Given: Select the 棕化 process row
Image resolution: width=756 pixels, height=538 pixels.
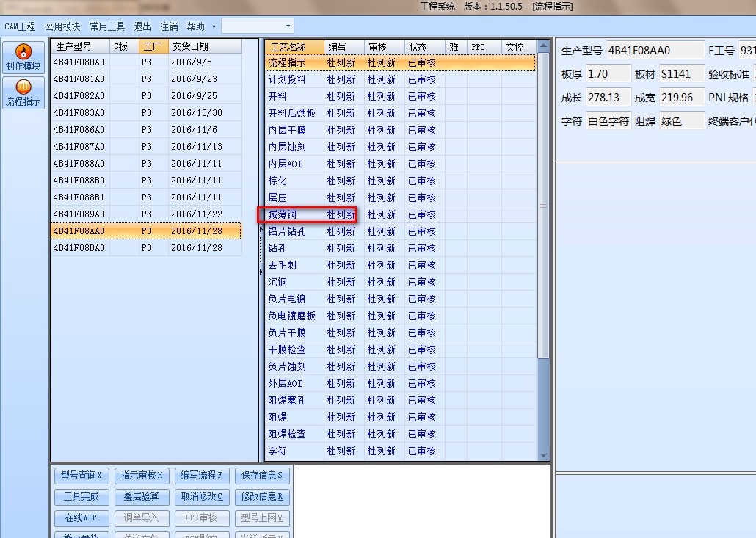Looking at the screenshot, I should point(401,181).
